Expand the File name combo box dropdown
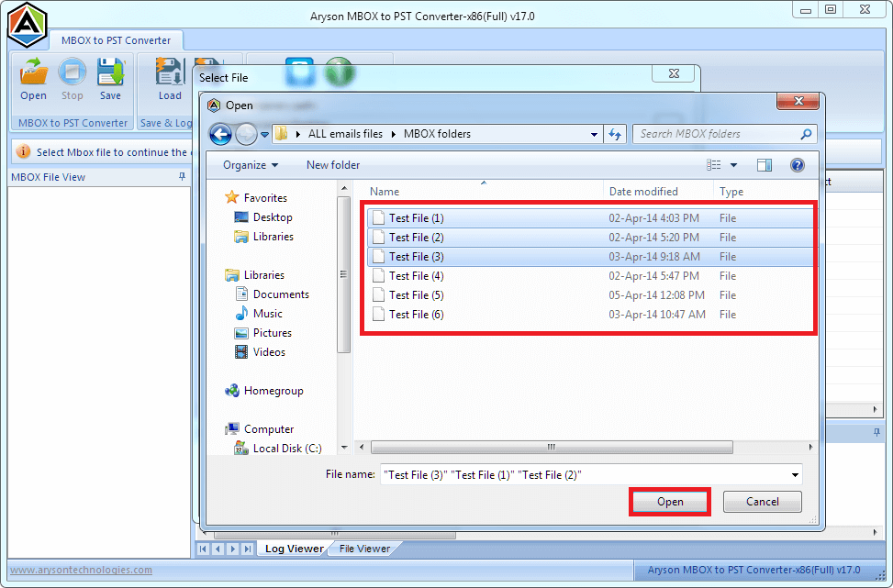Viewport: 893px width, 588px height. click(795, 475)
